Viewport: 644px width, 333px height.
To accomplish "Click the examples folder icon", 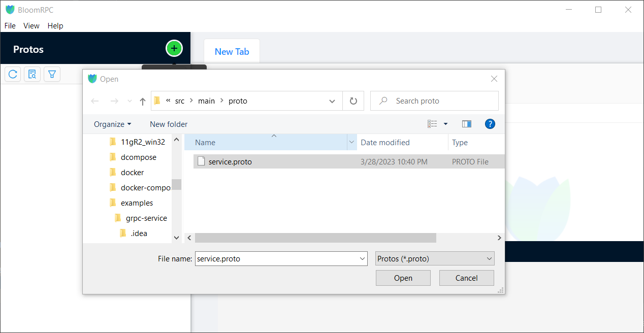I will click(x=113, y=203).
